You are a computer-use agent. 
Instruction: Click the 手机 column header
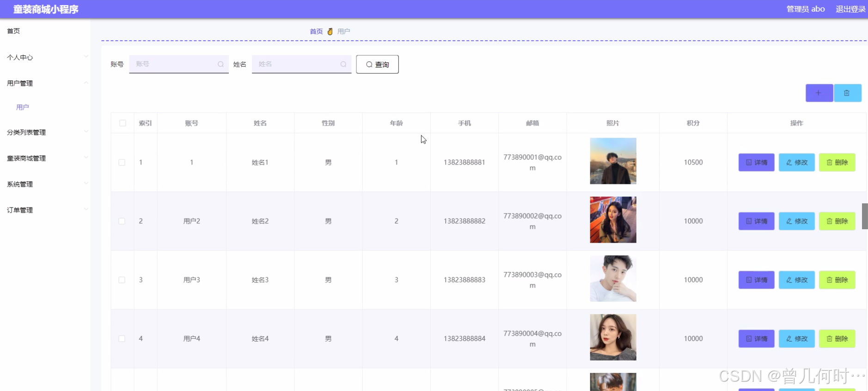coord(465,123)
